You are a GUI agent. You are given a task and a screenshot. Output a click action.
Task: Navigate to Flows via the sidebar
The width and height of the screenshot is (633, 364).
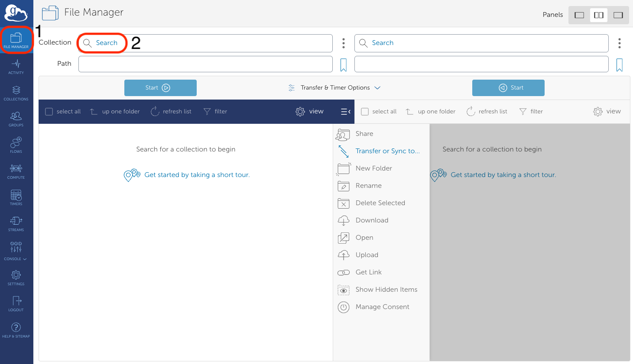16,145
